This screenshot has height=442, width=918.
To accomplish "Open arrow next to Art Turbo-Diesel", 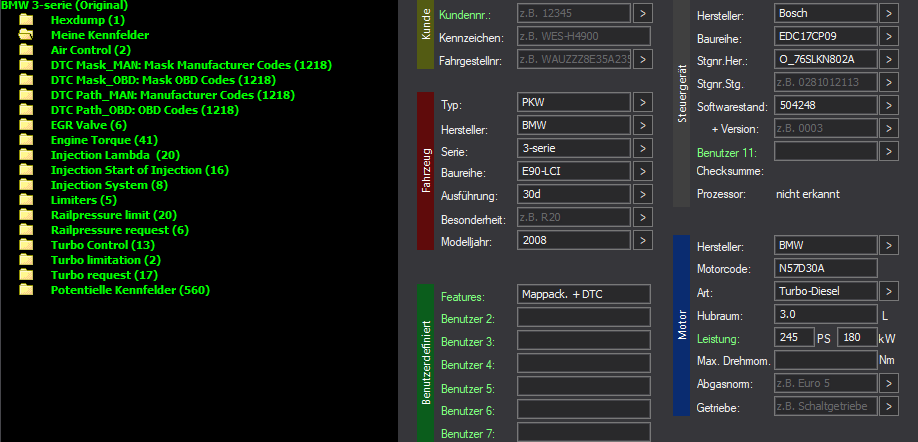I will pyautogui.click(x=888, y=291).
